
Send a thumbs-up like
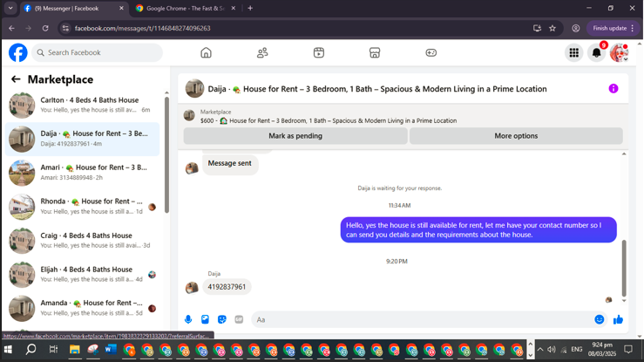click(x=618, y=319)
